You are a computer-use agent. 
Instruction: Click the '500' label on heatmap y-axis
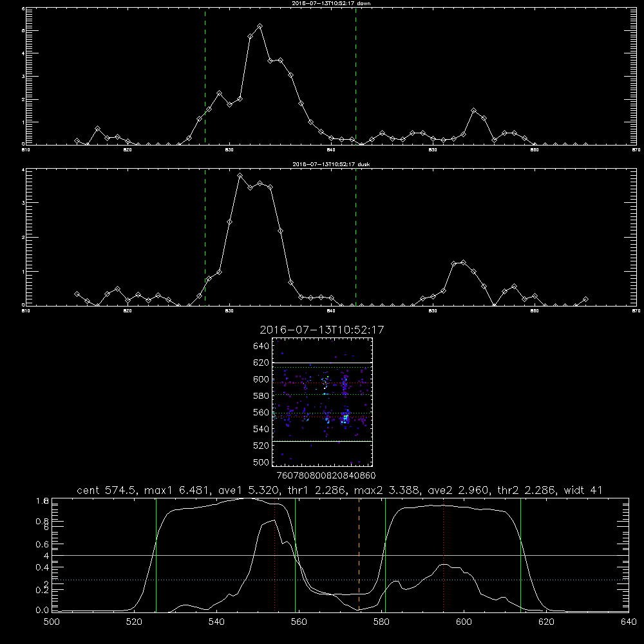click(x=261, y=462)
